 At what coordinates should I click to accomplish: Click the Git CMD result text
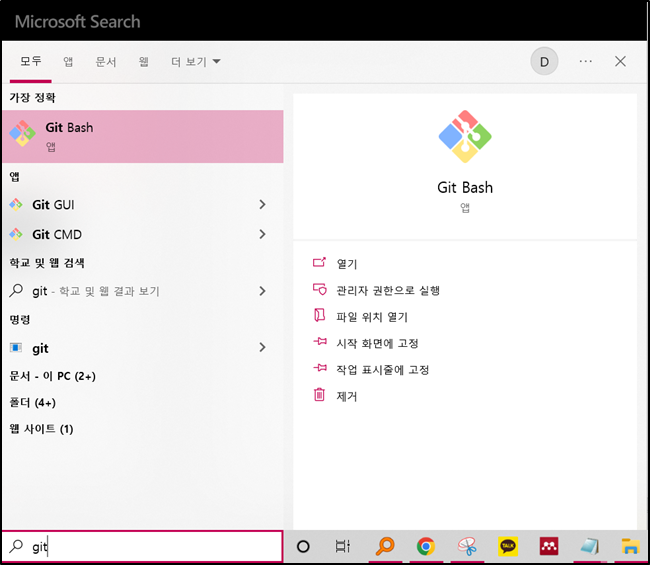(x=57, y=234)
